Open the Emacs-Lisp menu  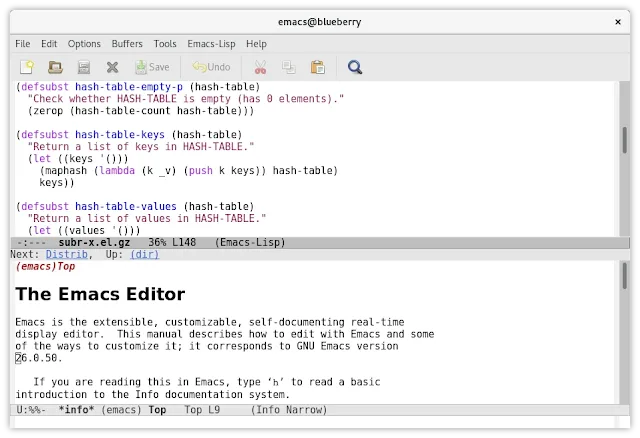[x=211, y=44]
